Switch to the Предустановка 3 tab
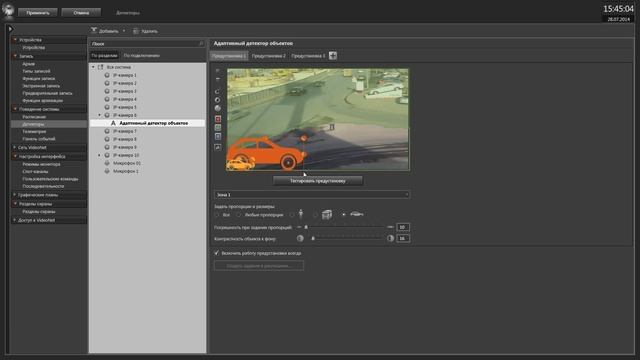 (308, 56)
